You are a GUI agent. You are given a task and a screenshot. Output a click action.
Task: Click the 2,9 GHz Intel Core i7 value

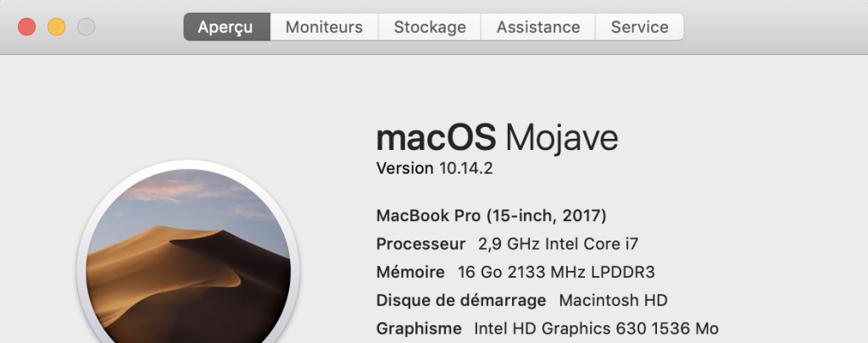pyautogui.click(x=558, y=244)
